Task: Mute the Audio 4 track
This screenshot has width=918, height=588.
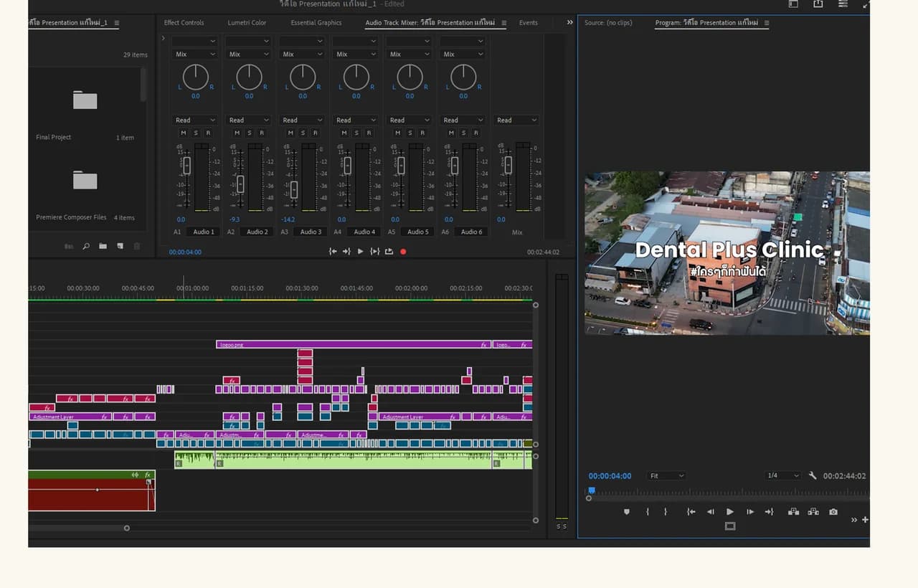Action: (x=344, y=133)
